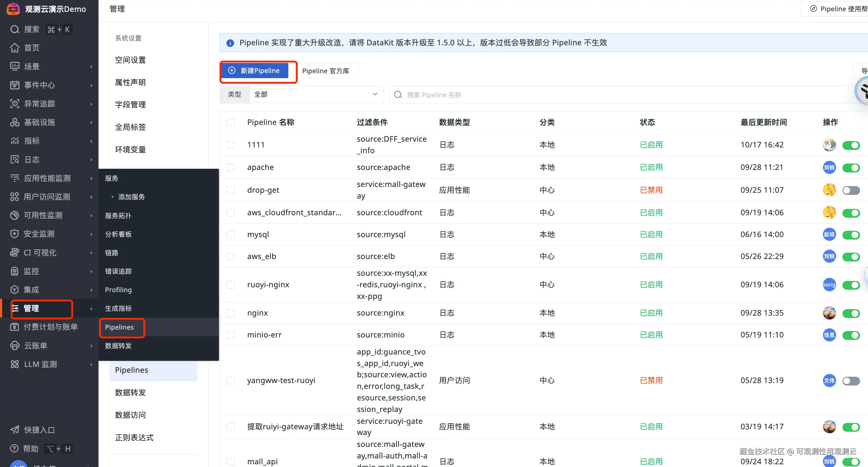Click the 安全监测 shield icon
Viewport: 868px width, 467px height.
coord(15,234)
